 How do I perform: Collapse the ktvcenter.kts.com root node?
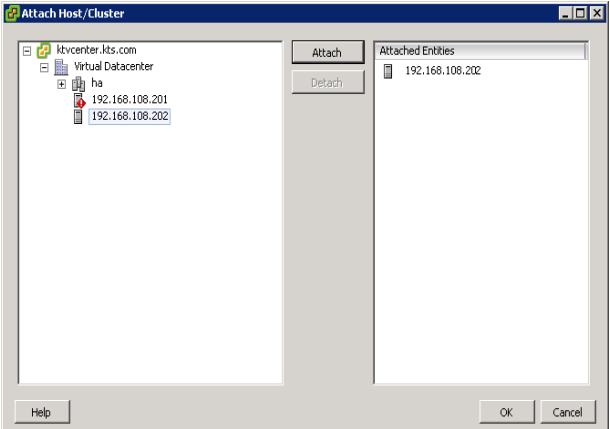(x=27, y=50)
